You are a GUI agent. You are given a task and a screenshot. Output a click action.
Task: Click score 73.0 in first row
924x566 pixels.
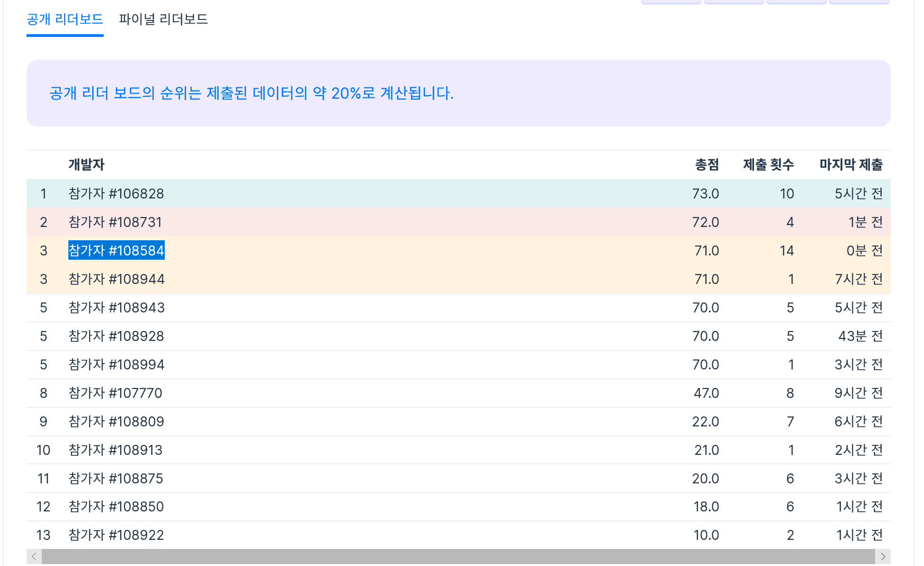(x=705, y=194)
